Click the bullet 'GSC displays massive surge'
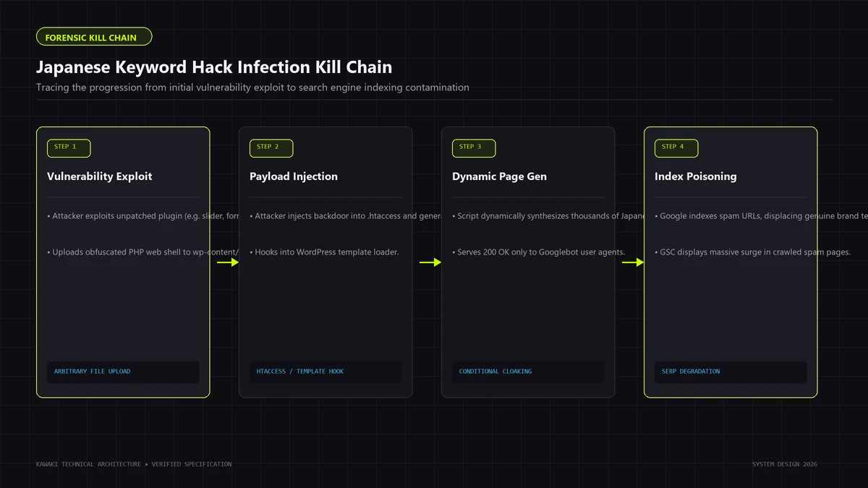 (x=752, y=252)
